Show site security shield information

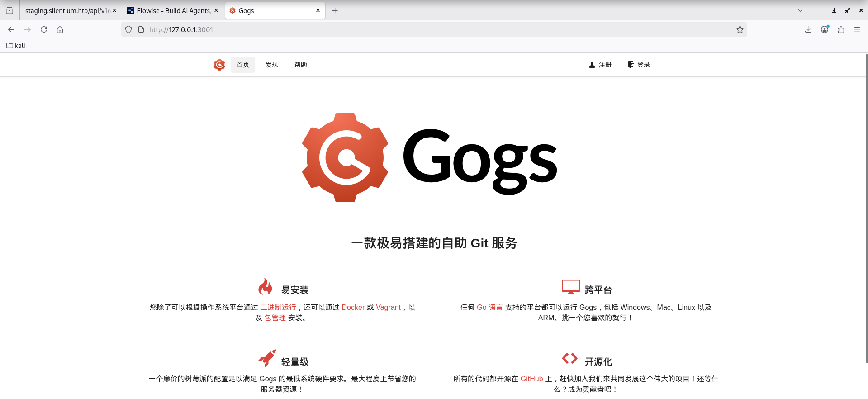[x=128, y=29]
